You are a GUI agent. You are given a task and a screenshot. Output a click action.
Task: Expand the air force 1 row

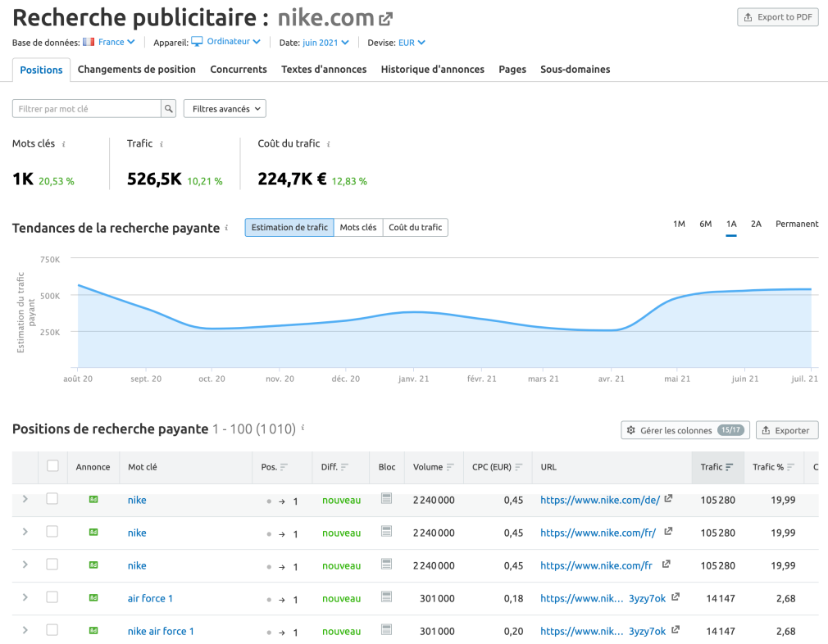pyautogui.click(x=25, y=597)
